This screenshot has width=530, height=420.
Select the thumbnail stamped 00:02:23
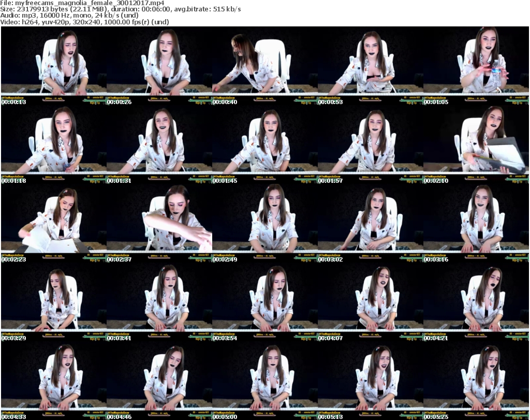(54, 224)
